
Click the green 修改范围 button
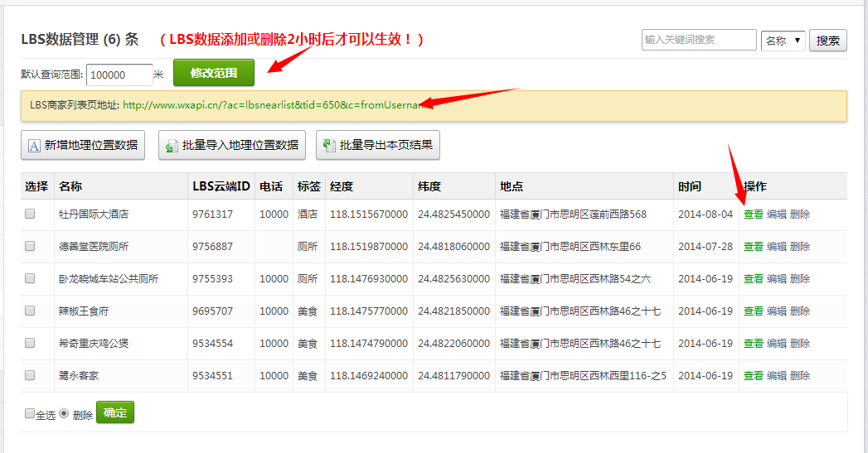214,73
